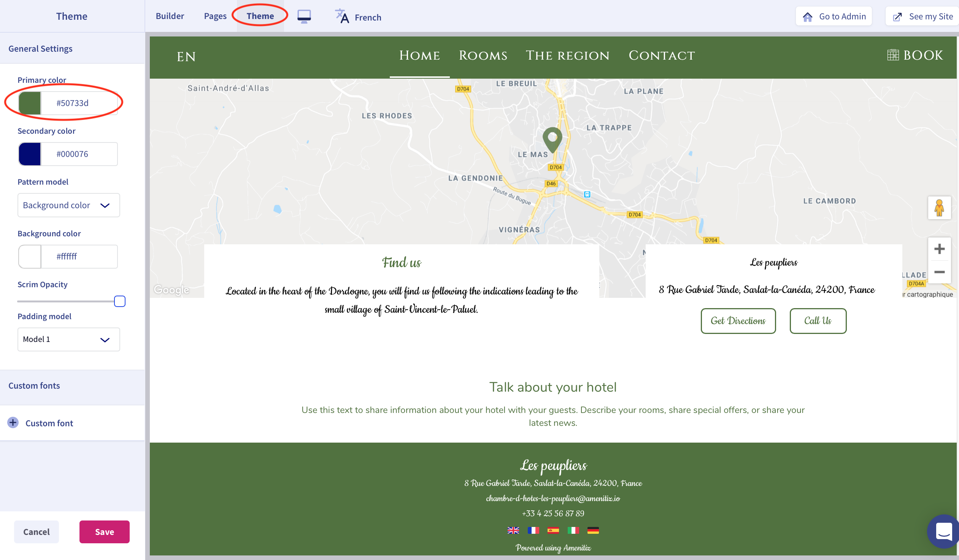The height and width of the screenshot is (560, 959).
Task: Select the Italian flag in footer
Action: click(573, 530)
